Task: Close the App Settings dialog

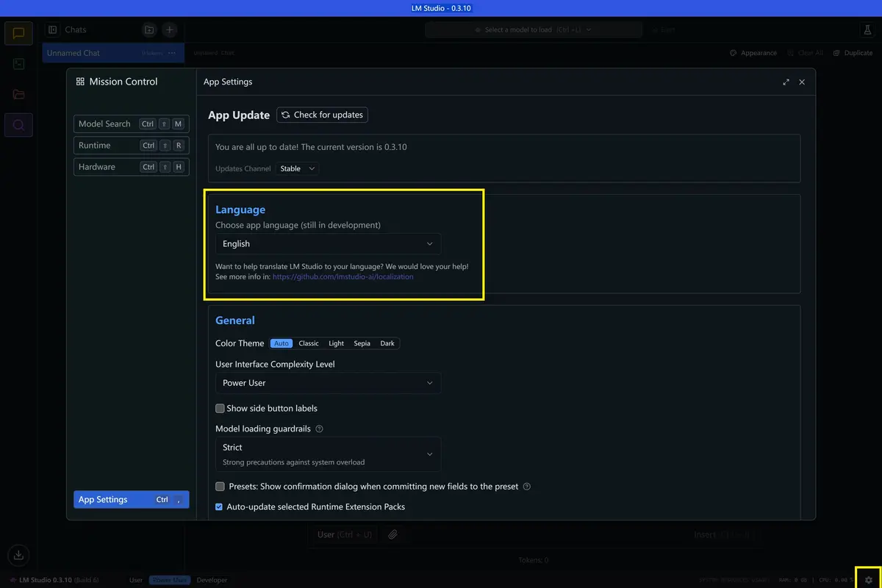Action: (802, 82)
